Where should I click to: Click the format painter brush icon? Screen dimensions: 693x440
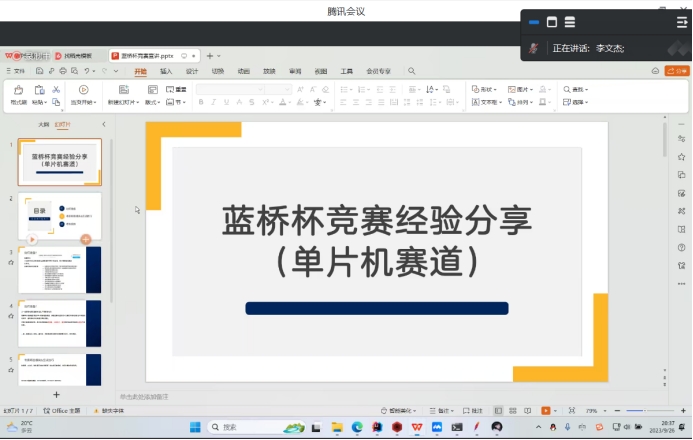point(18,91)
